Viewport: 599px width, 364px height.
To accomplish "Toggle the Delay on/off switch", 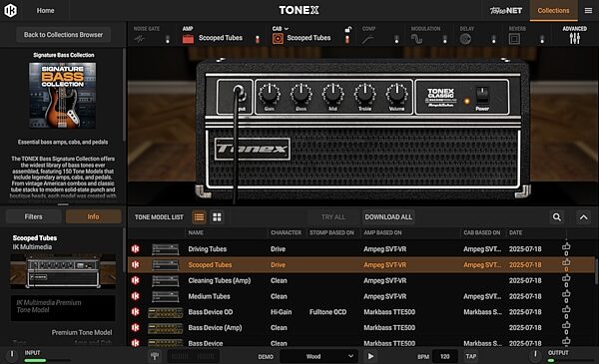I will 493,39.
